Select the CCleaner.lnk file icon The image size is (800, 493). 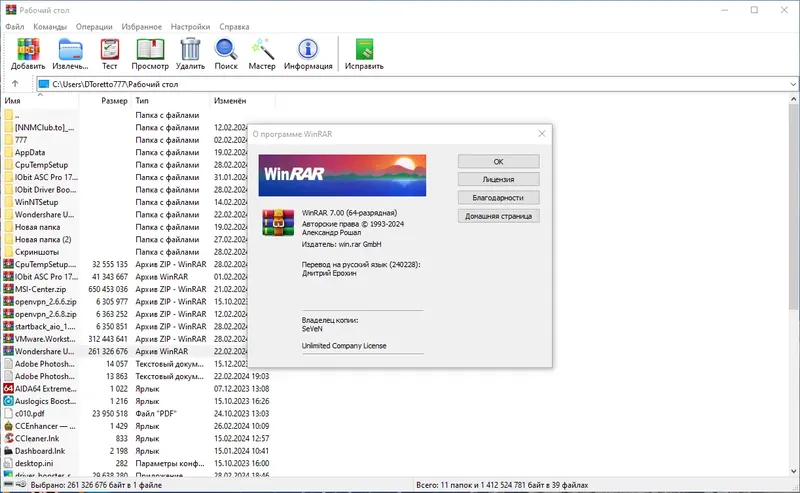pyautogui.click(x=8, y=438)
